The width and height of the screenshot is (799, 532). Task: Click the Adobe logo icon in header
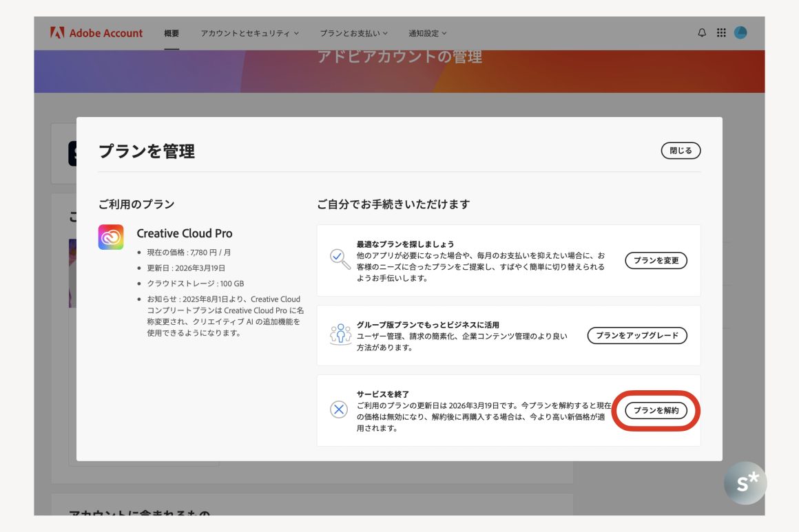coord(57,33)
